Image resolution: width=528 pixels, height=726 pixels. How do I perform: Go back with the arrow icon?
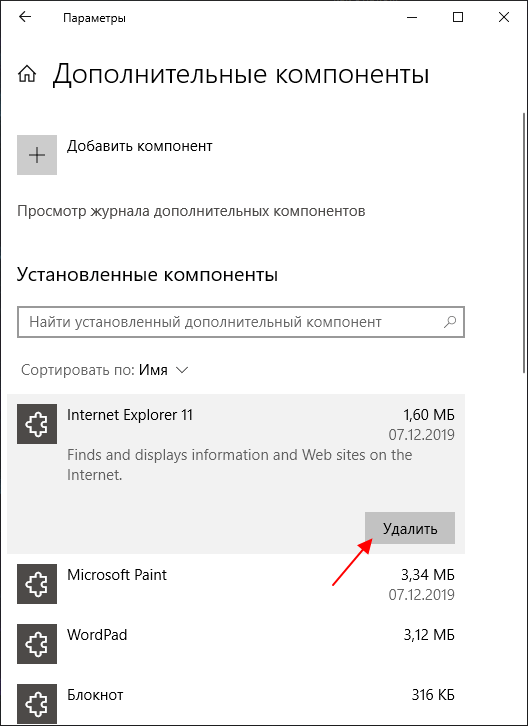[25, 18]
